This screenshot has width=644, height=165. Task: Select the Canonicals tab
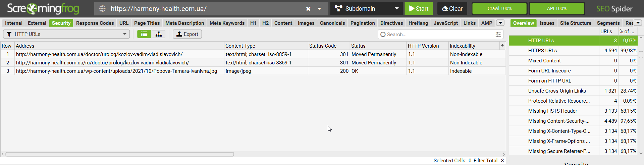332,23
